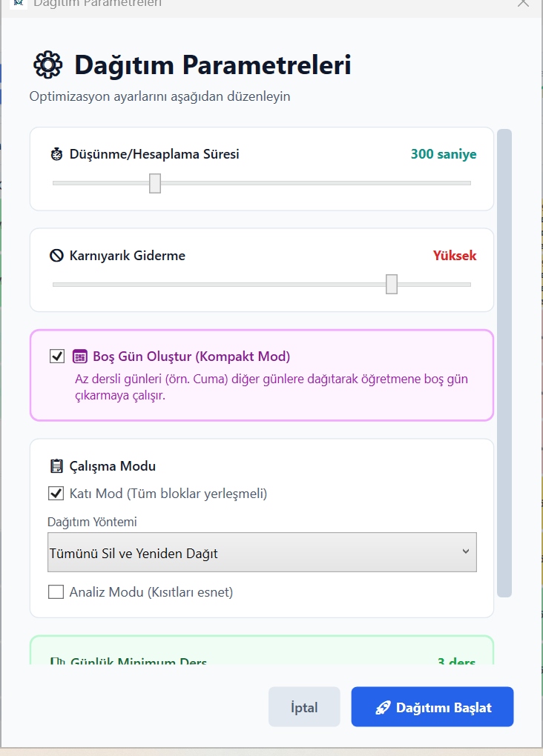Enable Analiz Modu (Kısıtları esnet)

(56, 592)
